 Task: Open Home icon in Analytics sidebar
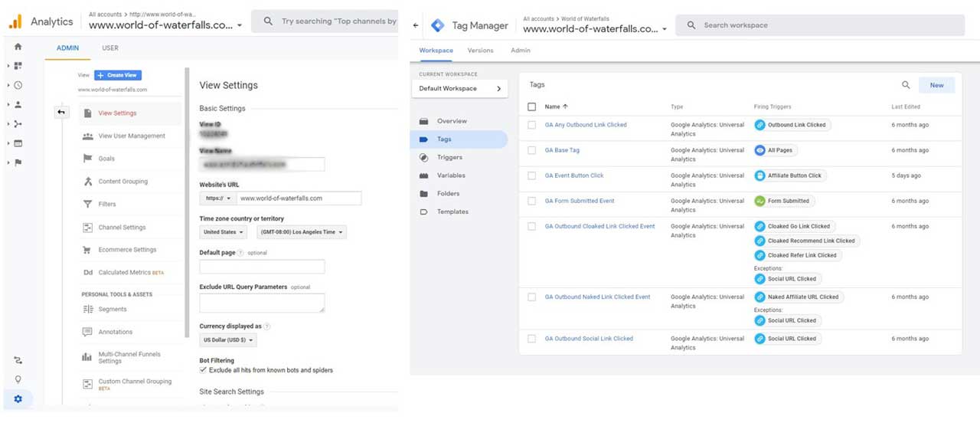[x=18, y=47]
